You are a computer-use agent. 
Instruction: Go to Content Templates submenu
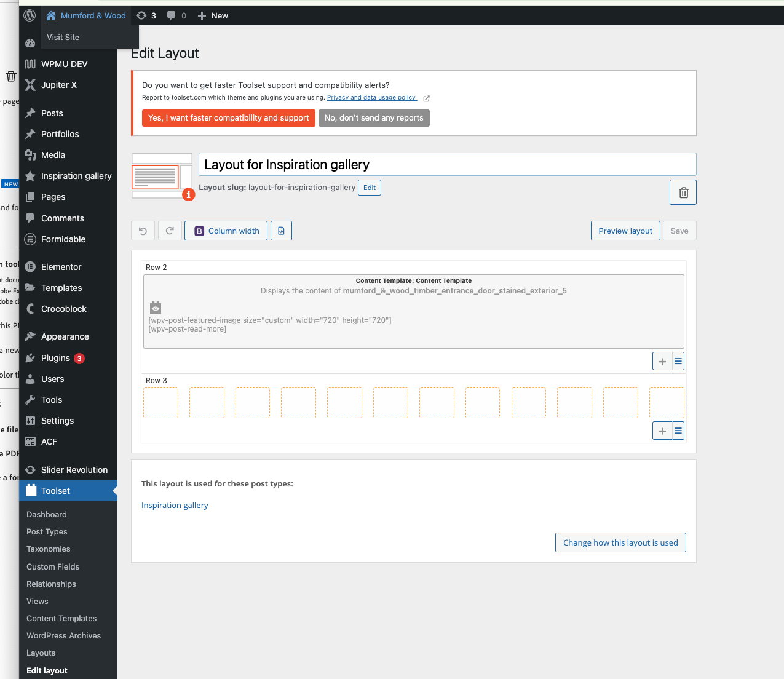pos(61,619)
